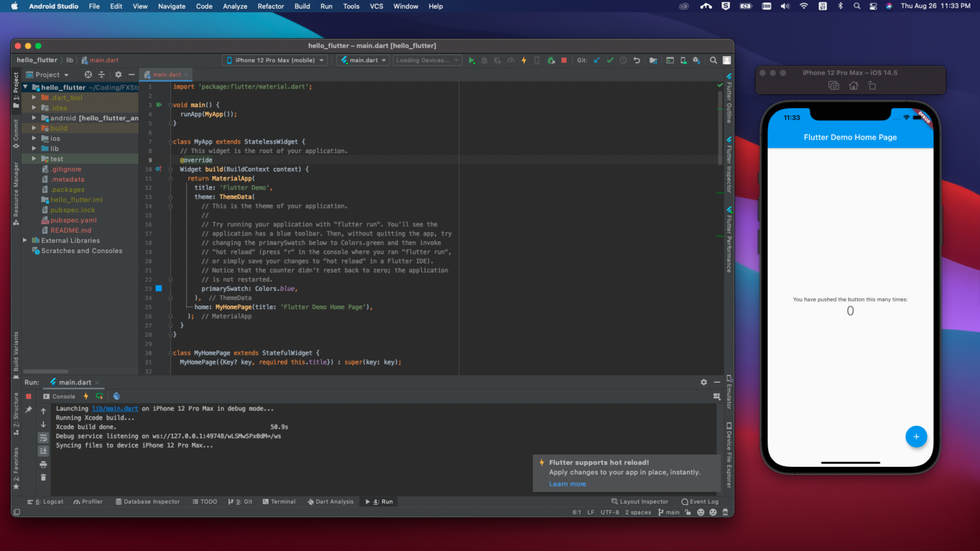
Task: Toggle soft-wrap in the Run console
Action: (x=43, y=437)
